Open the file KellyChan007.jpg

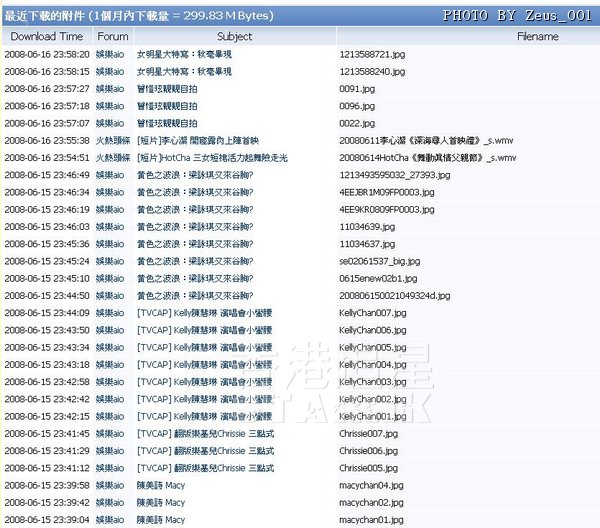[372, 313]
